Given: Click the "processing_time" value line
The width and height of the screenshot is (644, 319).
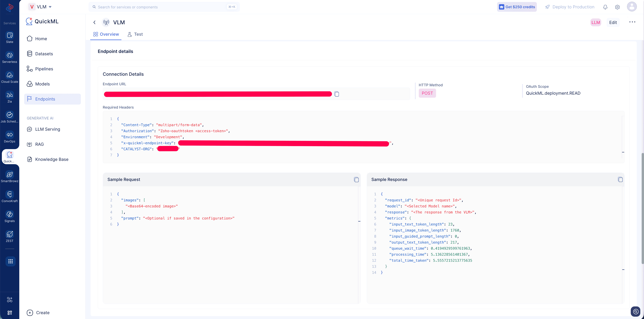Looking at the screenshot, I should pos(430,254).
